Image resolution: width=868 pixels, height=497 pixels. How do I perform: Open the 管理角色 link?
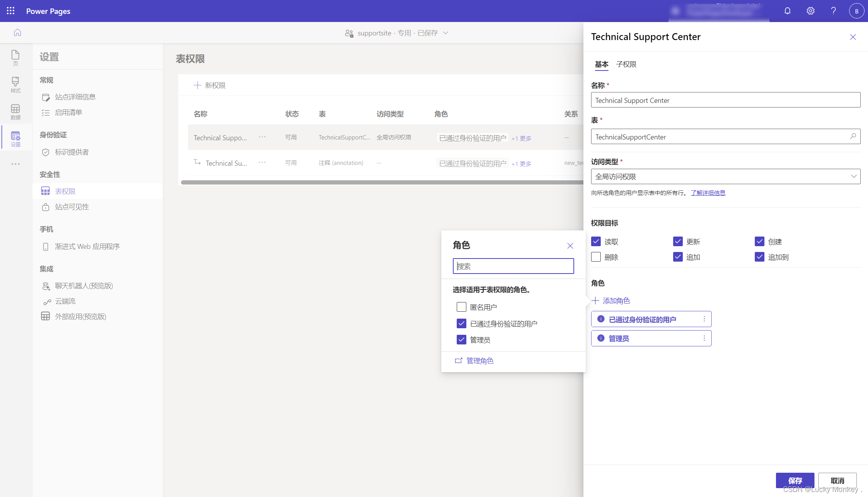coord(474,361)
